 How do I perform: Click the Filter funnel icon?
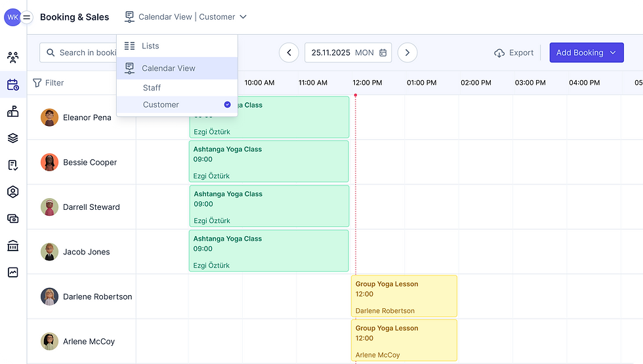(37, 83)
